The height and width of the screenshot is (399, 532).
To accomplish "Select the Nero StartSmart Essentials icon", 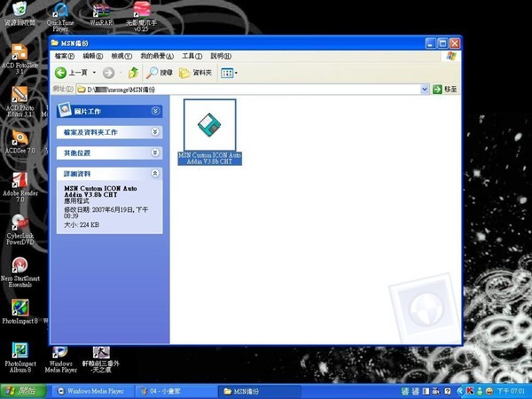I will 20,272.
